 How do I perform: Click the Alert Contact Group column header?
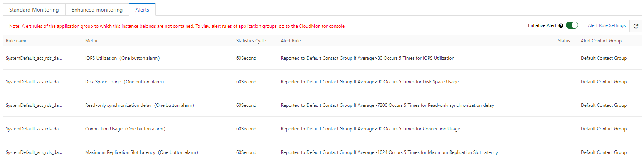601,41
